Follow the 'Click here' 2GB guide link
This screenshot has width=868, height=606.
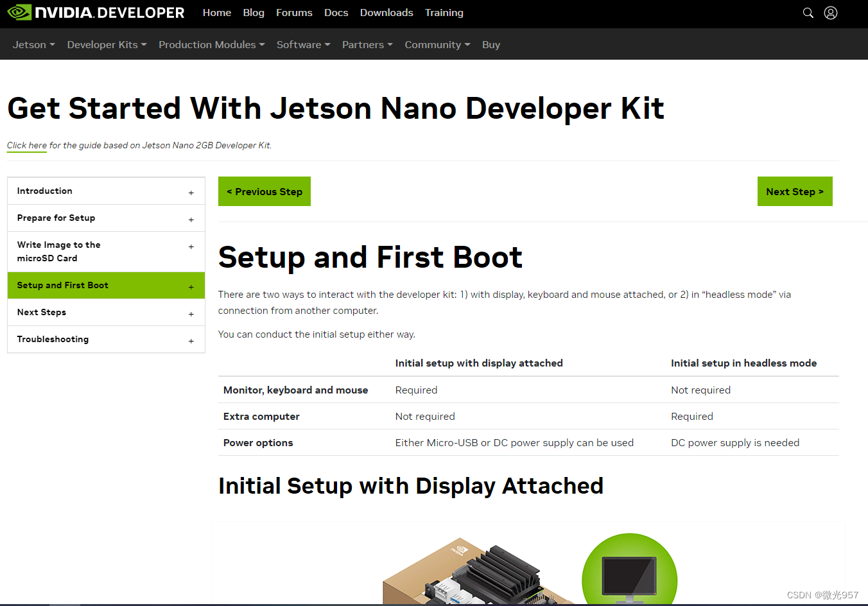27,145
